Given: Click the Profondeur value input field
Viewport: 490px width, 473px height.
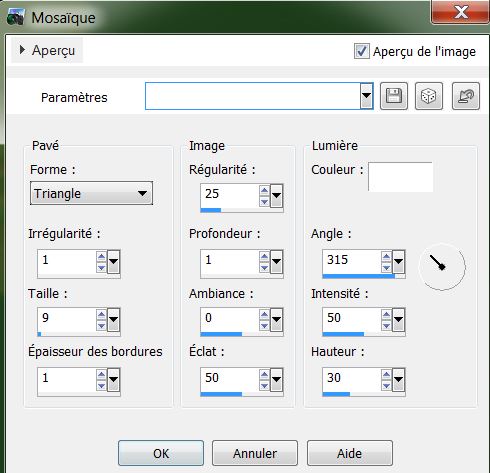Looking at the screenshot, I should [230, 260].
